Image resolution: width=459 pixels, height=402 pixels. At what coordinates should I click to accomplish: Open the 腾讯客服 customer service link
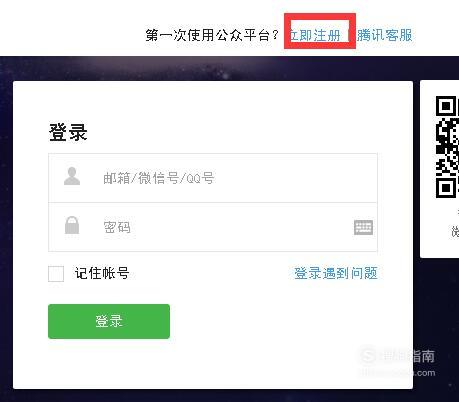[385, 35]
